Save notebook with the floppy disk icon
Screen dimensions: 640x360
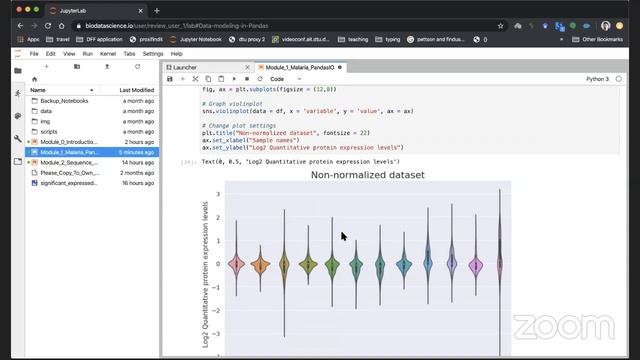point(170,79)
